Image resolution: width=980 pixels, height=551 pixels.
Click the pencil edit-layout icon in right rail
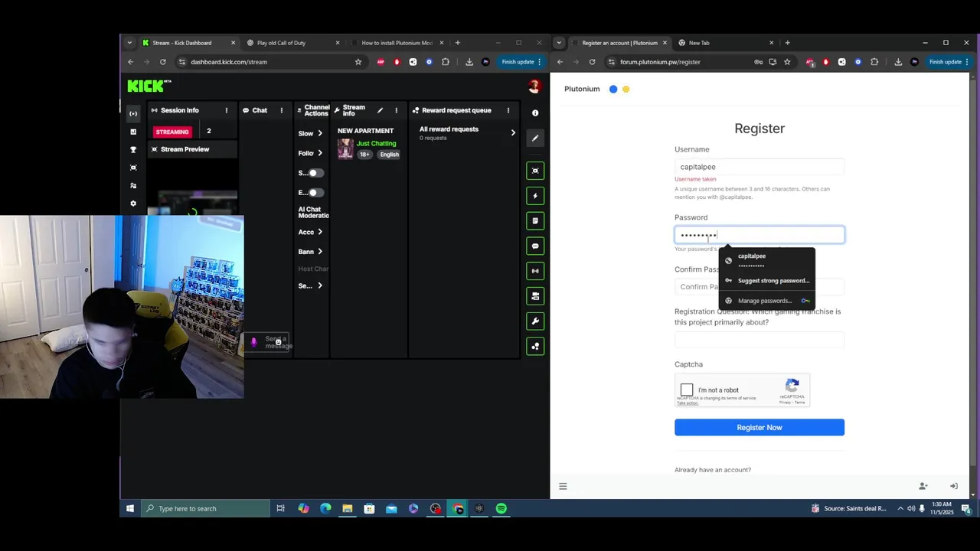click(x=535, y=138)
